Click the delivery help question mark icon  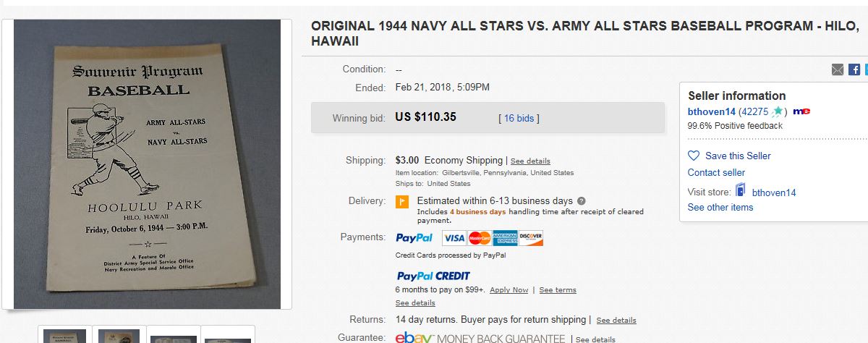[x=582, y=201]
